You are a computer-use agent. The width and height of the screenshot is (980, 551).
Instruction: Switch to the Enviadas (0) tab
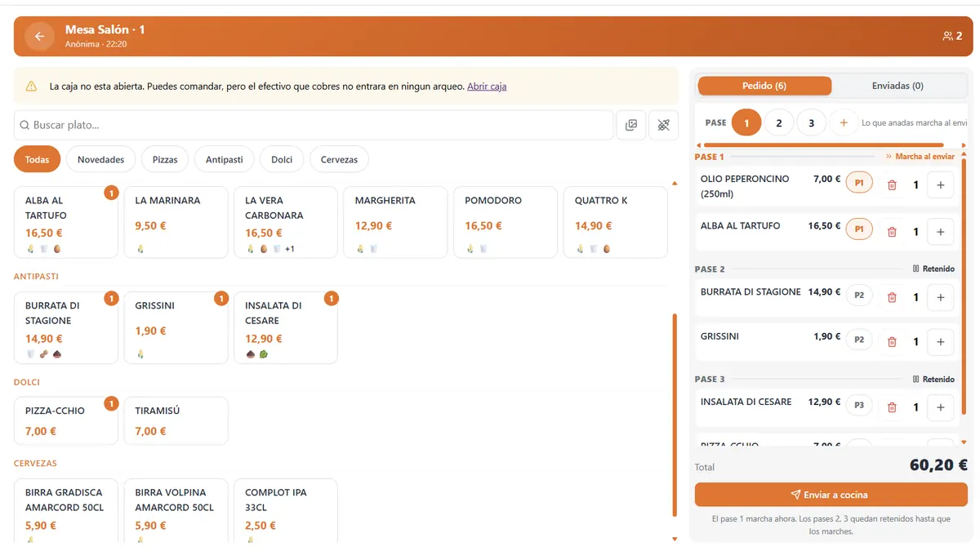point(898,86)
